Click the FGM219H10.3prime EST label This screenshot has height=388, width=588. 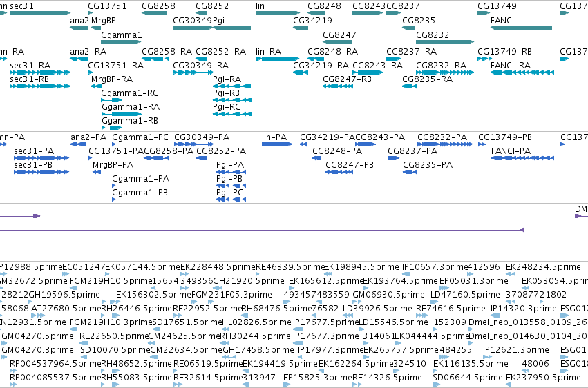(x=111, y=322)
